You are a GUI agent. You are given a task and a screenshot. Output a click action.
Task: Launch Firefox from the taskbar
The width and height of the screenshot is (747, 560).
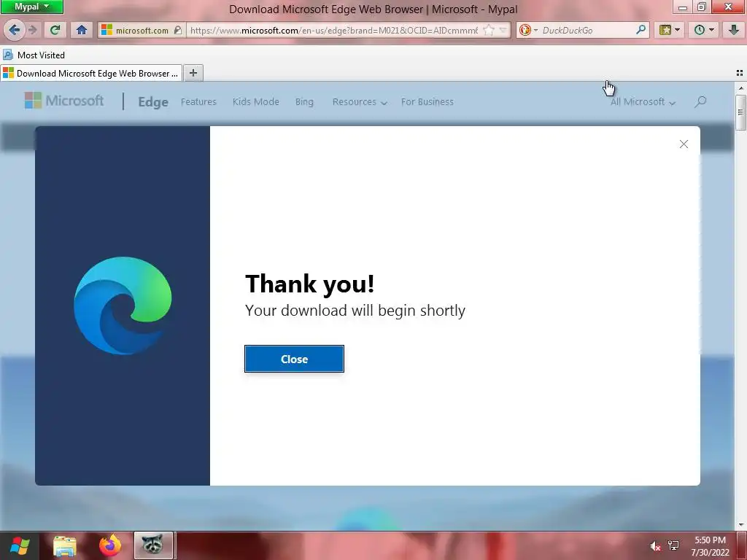[x=110, y=545]
